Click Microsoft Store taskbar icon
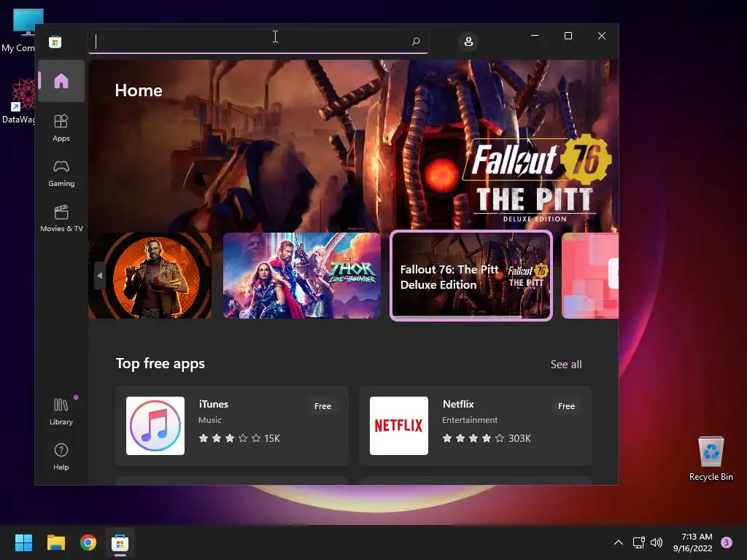The height and width of the screenshot is (560, 747). click(120, 542)
